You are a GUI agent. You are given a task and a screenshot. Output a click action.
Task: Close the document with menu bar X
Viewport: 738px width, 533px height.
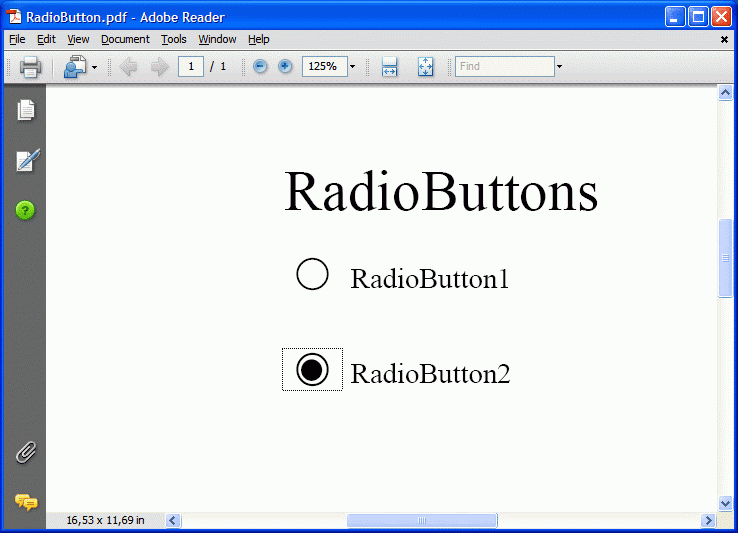click(724, 40)
